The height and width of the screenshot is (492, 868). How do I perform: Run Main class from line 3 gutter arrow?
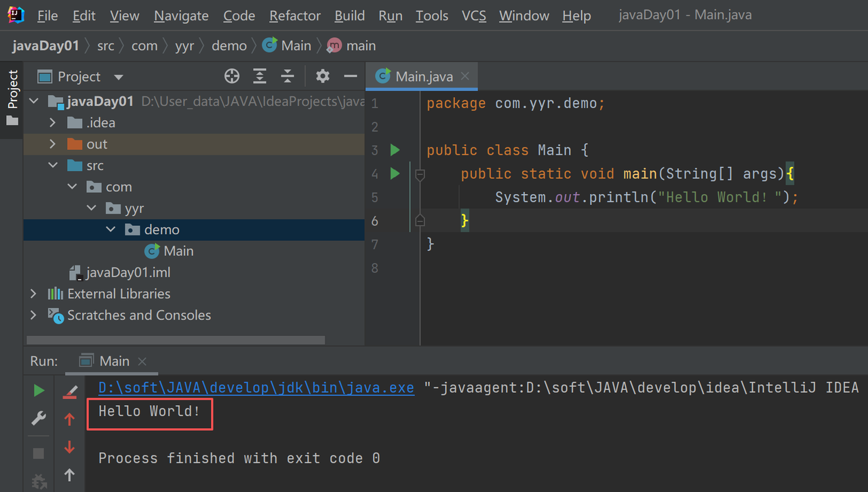pyautogui.click(x=395, y=150)
